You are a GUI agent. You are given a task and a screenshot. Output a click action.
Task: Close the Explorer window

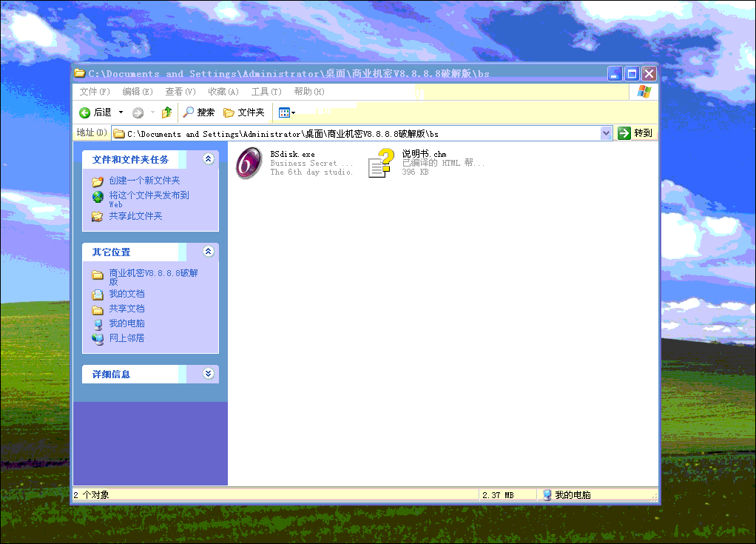click(x=649, y=74)
